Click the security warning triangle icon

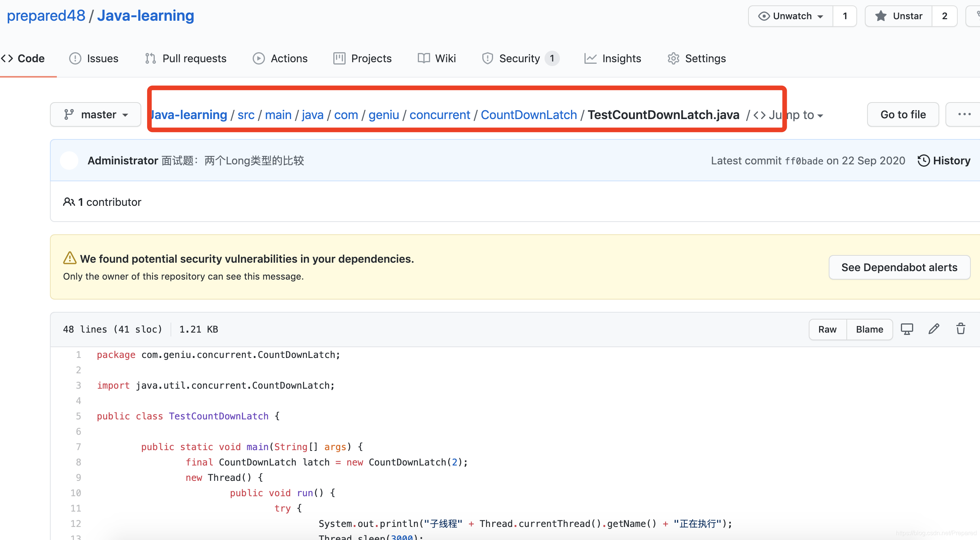[x=70, y=258]
